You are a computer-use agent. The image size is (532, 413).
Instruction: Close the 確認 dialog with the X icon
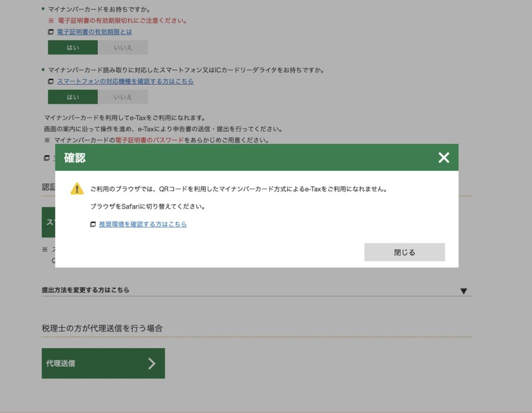click(443, 157)
